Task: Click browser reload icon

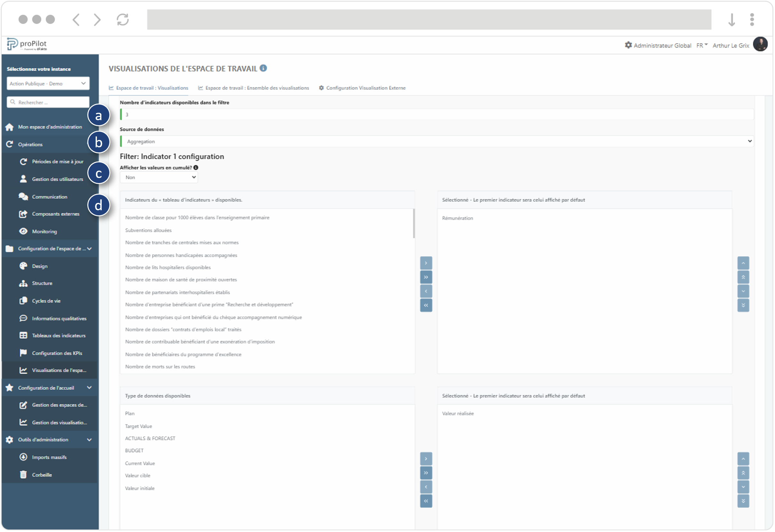Action: coord(123,19)
